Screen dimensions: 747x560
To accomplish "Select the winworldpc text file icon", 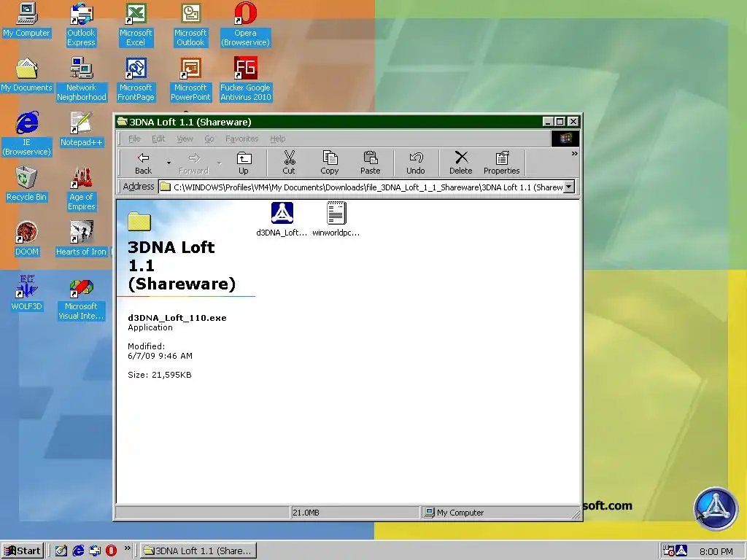I will point(336,213).
